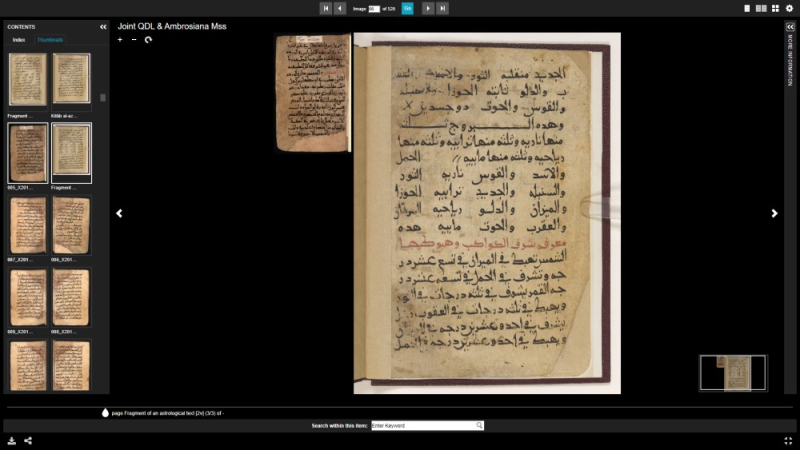
Task: Select the 005_X201 thumbnail
Action: (28, 153)
